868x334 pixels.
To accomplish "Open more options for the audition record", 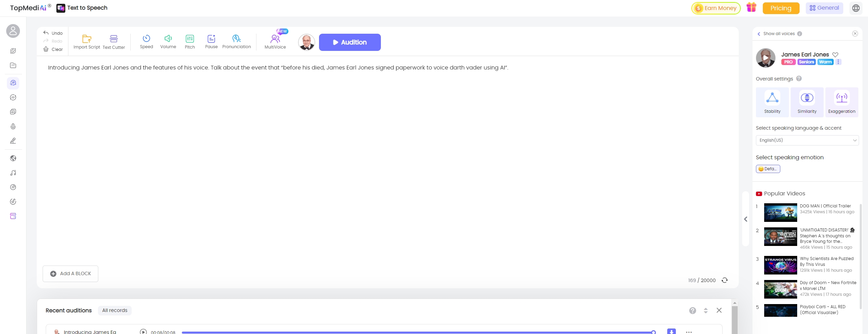I will pos(689,332).
